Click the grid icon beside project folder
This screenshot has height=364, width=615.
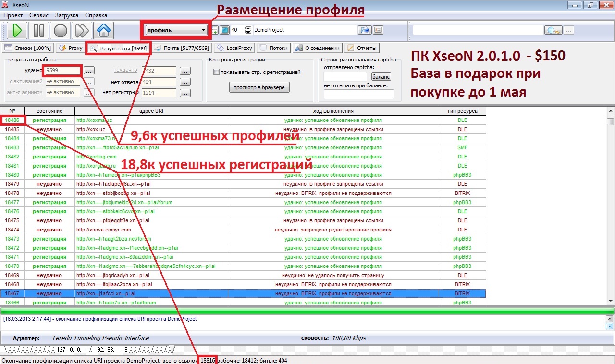378,30
